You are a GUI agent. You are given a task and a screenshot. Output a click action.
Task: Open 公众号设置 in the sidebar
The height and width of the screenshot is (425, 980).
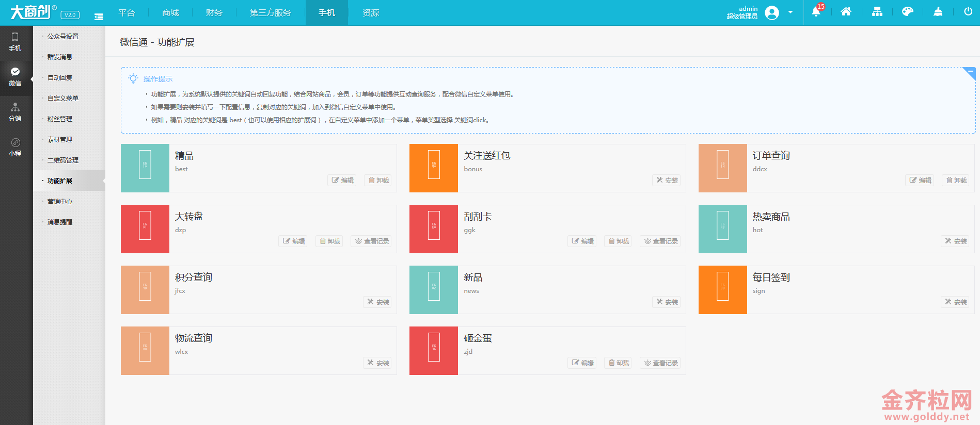click(63, 36)
